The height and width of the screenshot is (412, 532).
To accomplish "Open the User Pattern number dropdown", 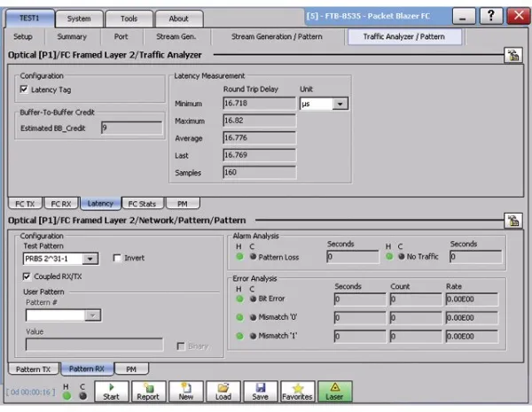I will tap(92, 315).
